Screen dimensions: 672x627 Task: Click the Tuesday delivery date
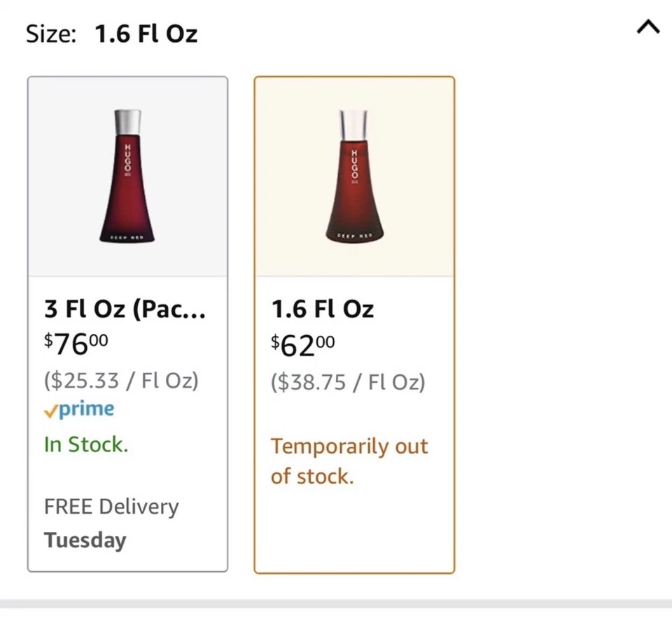85,540
